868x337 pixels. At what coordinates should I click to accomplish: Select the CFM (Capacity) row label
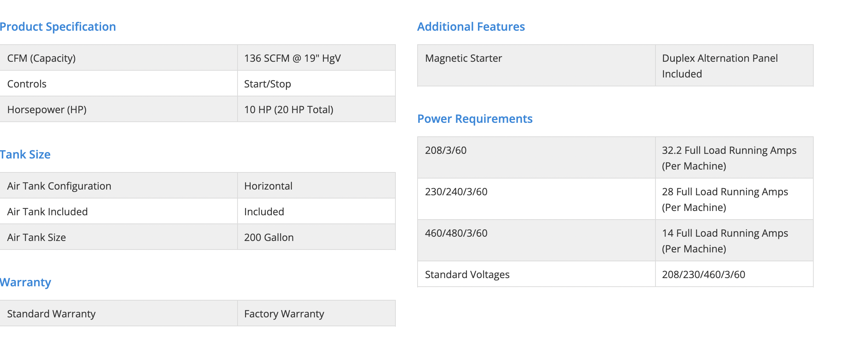[41, 58]
